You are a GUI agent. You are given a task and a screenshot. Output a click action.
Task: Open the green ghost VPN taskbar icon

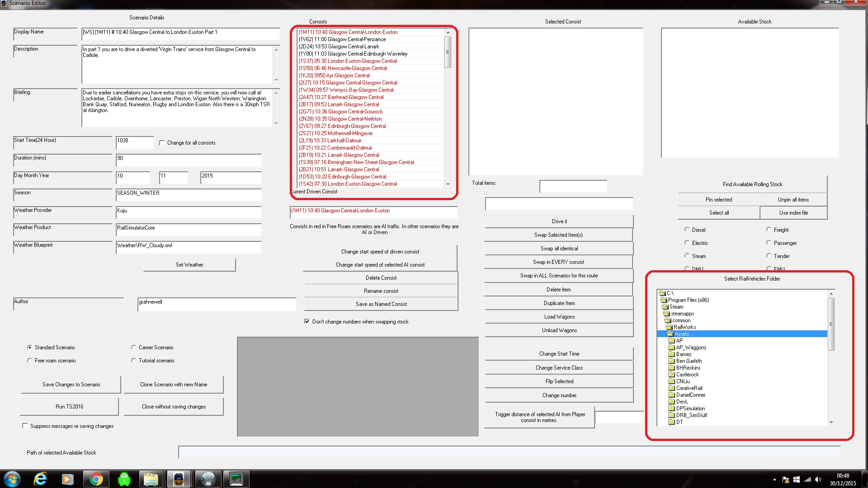point(124,479)
